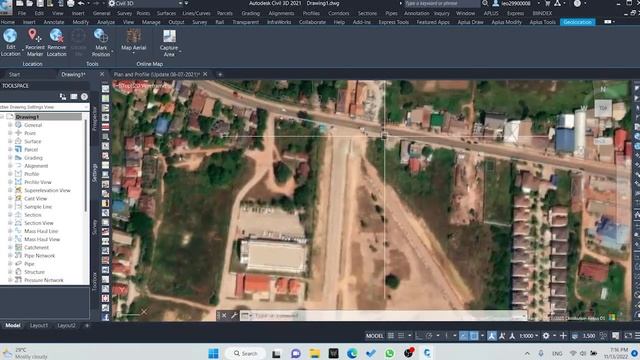
Task: Toggle ortho mode in status bar
Action: tap(419, 336)
